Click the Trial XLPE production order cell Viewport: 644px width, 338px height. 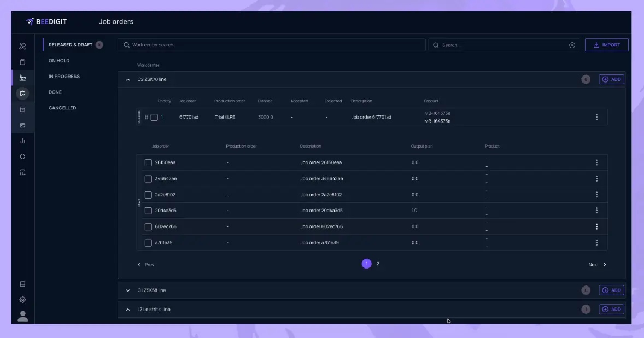[225, 117]
